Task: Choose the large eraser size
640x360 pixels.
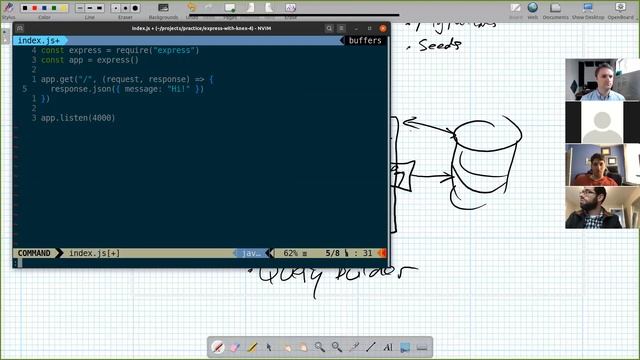Action: [135, 8]
